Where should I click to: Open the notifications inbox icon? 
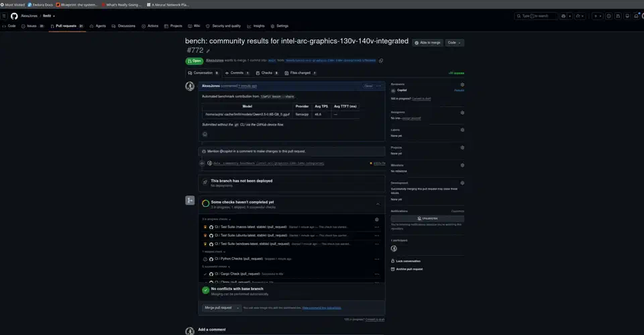pos(636,16)
